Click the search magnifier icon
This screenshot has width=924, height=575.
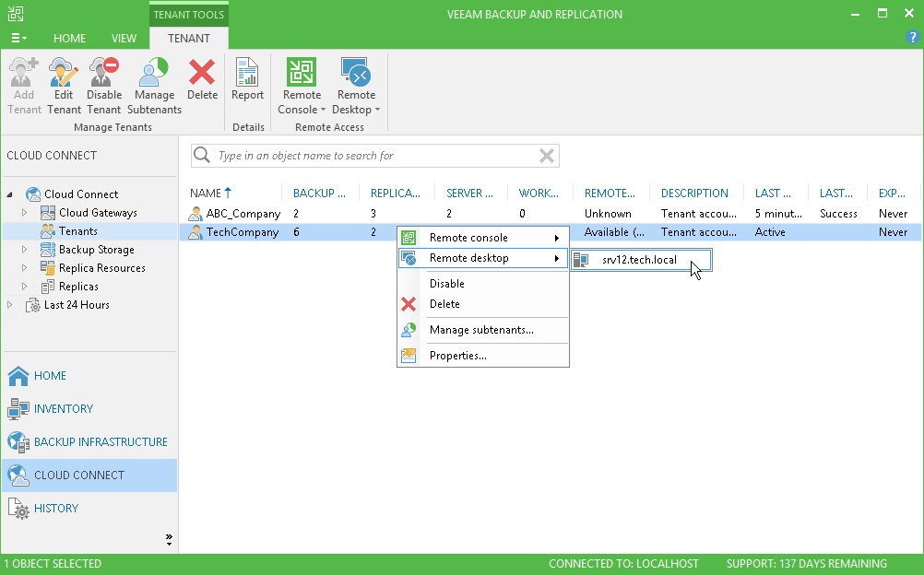202,155
